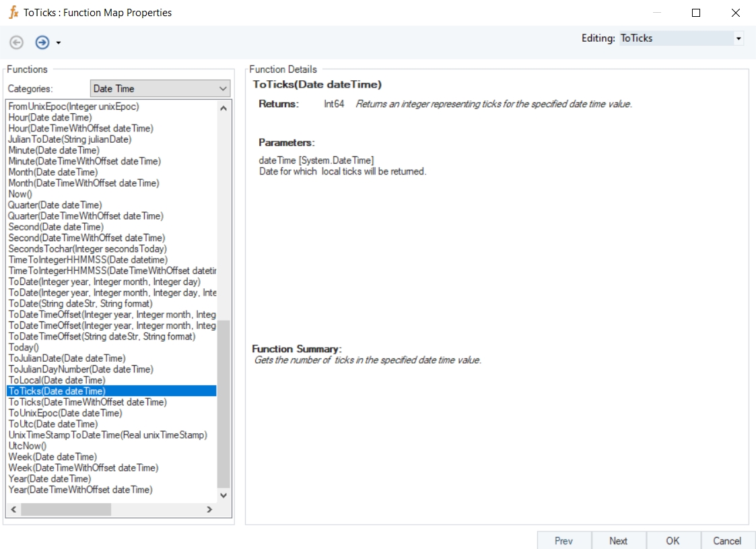Select ToUnixEpoc(Date dateTime) function
756x549 pixels.
[x=65, y=413]
